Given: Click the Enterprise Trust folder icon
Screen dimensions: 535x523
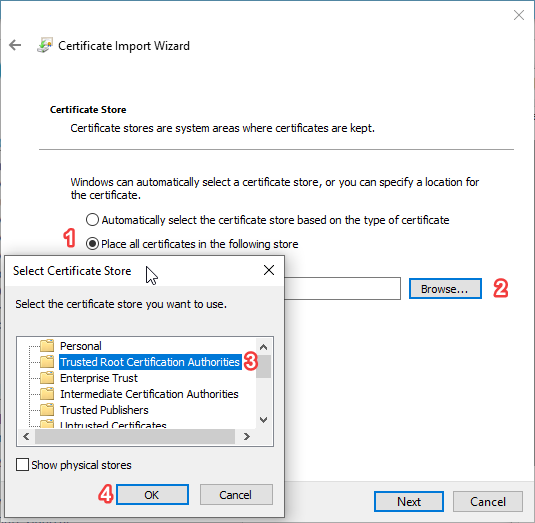Looking at the screenshot, I should coord(47,378).
